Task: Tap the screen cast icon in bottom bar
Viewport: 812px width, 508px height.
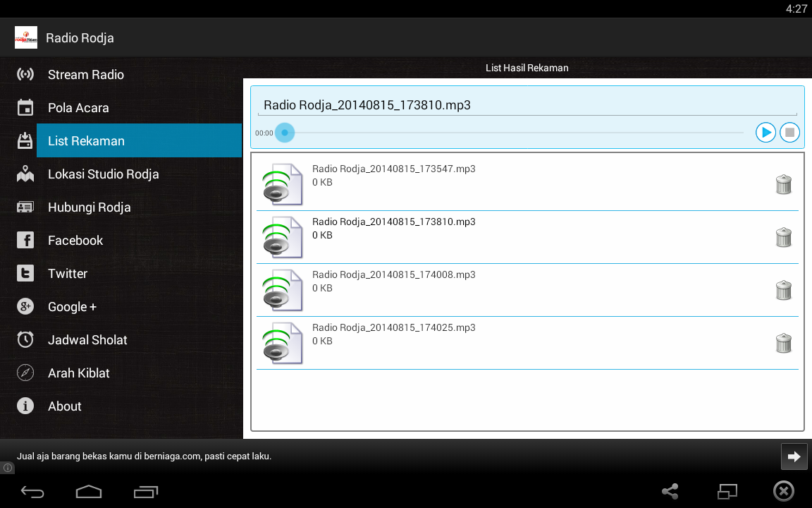Action: (x=727, y=491)
